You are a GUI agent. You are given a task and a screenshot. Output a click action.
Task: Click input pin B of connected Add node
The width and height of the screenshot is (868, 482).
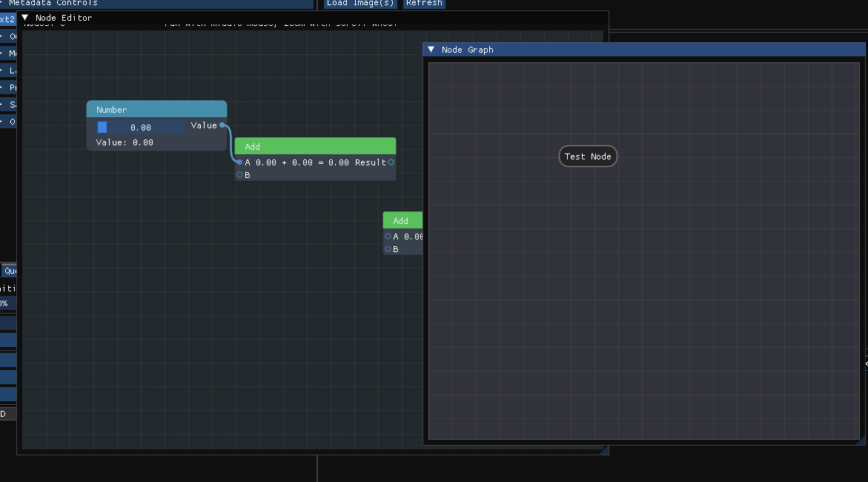tap(239, 175)
